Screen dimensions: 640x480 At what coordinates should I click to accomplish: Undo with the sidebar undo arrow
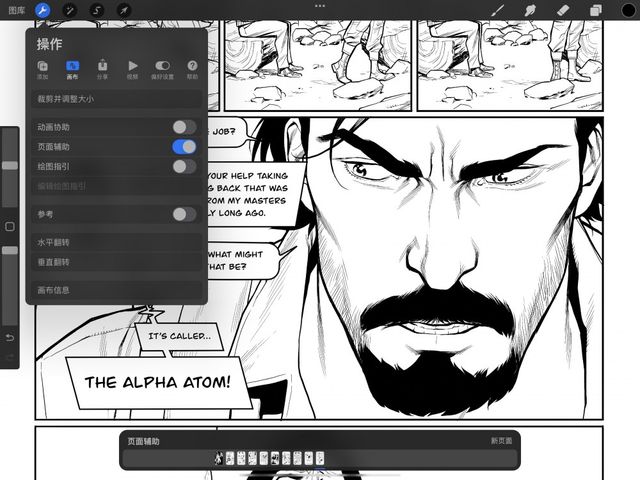click(x=10, y=338)
